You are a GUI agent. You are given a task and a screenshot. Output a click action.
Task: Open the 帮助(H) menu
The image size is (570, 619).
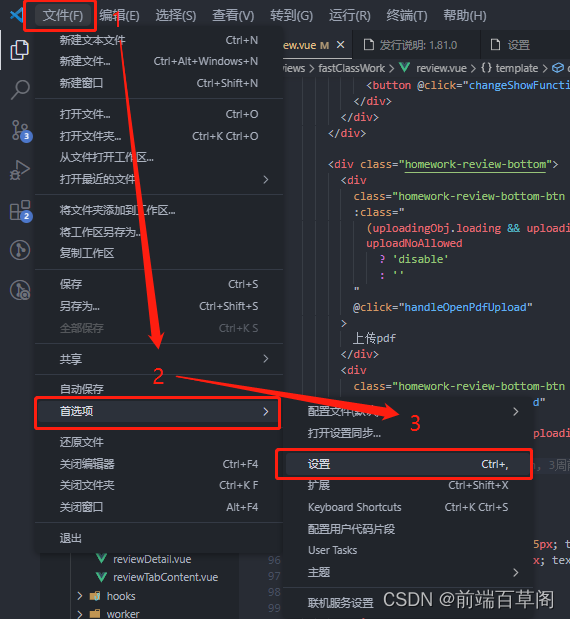(465, 16)
